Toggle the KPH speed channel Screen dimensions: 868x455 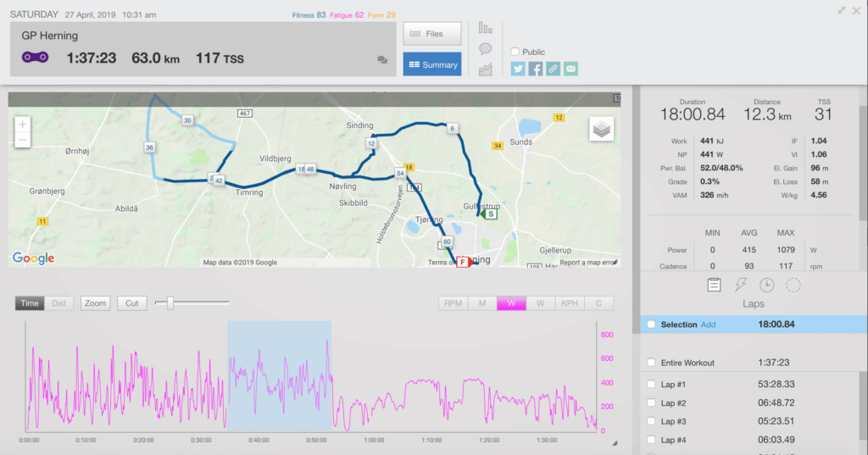click(567, 303)
